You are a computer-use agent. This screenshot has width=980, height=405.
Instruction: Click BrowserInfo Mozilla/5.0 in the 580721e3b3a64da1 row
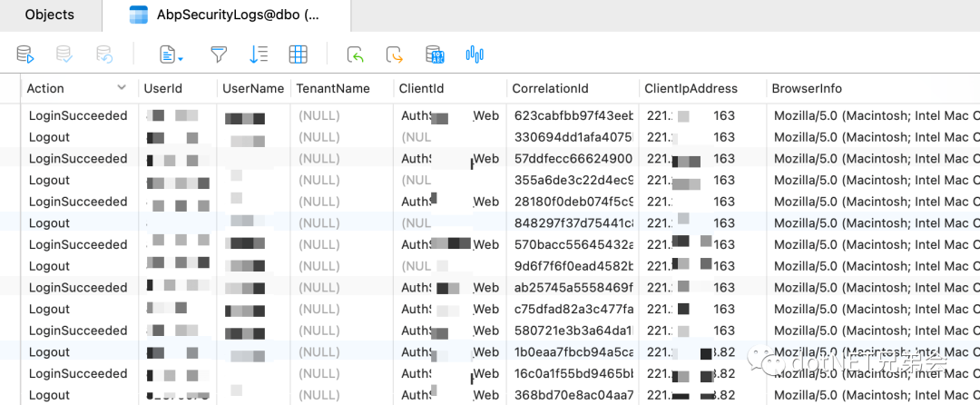(877, 330)
